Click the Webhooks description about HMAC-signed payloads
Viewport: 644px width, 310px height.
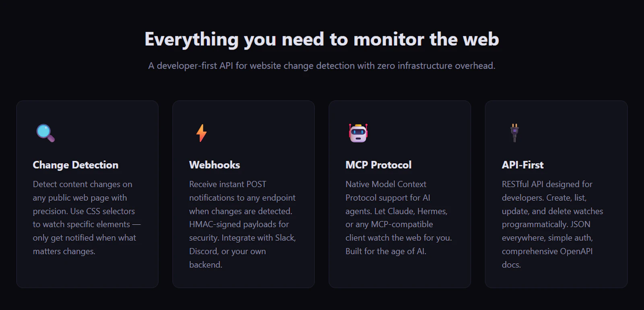pos(243,225)
